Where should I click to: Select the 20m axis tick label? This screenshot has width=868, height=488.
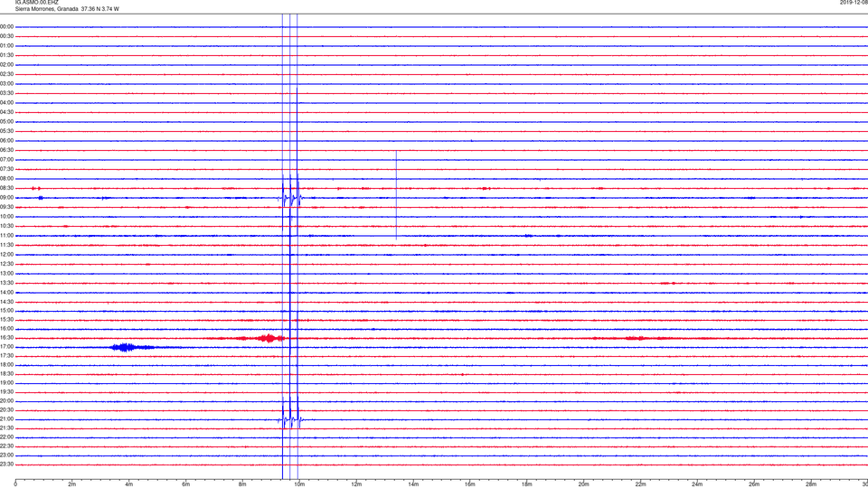click(x=583, y=484)
